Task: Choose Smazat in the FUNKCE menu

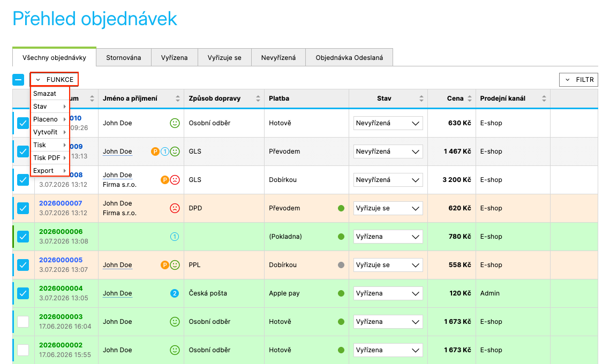Action: (50, 93)
